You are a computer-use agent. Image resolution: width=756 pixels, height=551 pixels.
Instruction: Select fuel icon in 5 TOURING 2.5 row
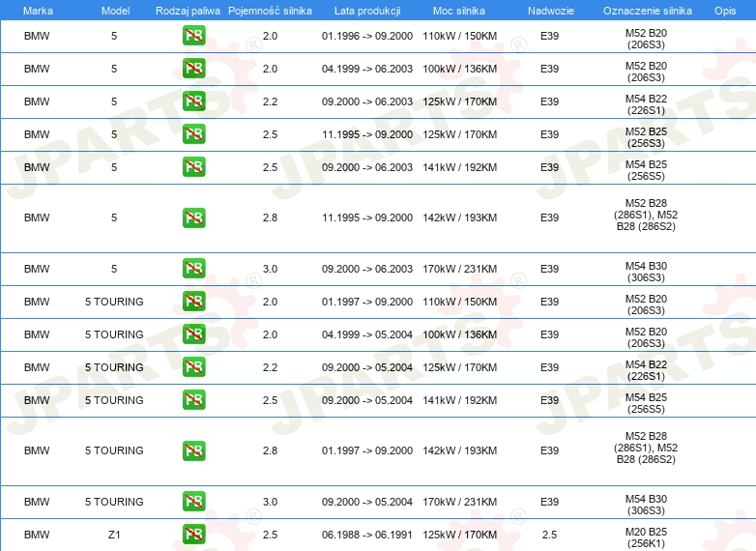click(x=193, y=400)
